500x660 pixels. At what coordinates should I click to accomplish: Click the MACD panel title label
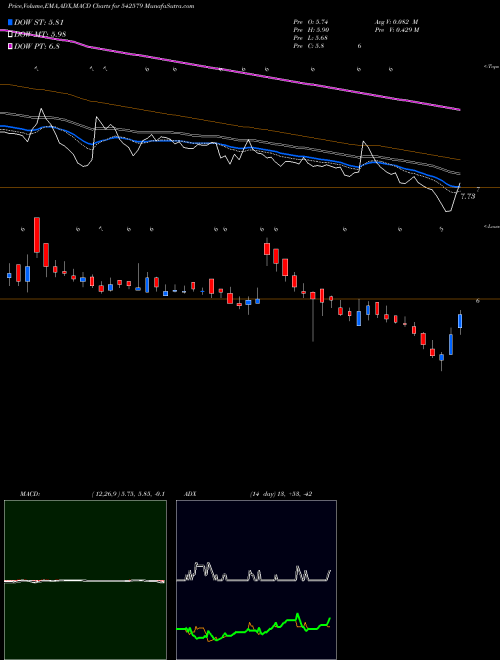pyautogui.click(x=29, y=494)
